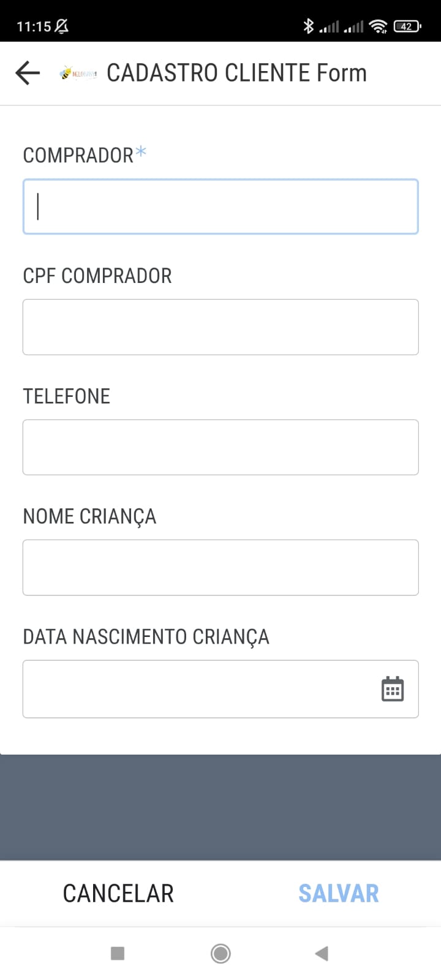Viewport: 441px width, 980px height.
Task: Tap the bee app logo
Action: tap(78, 73)
